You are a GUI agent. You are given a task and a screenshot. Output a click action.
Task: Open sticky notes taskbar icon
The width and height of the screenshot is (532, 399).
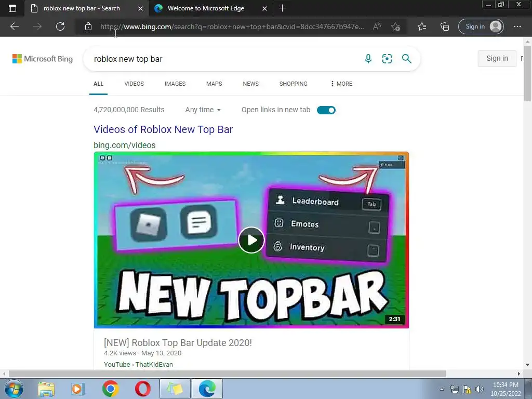pyautogui.click(x=175, y=389)
